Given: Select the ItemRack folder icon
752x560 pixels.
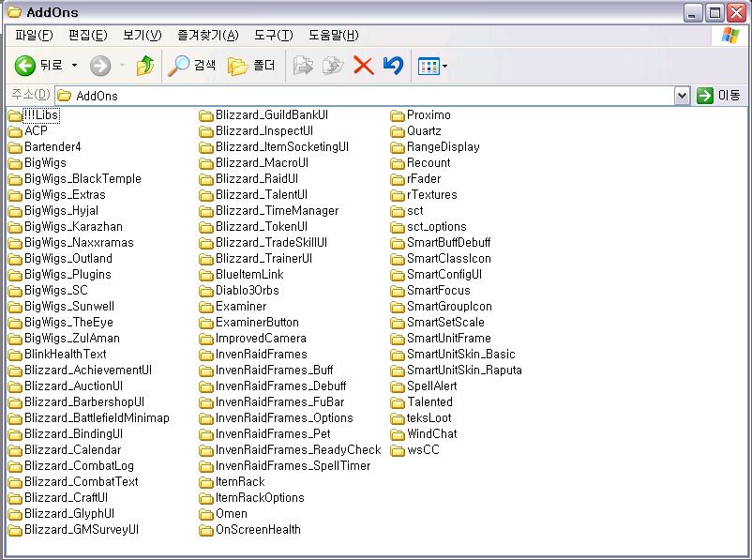Looking at the screenshot, I should (206, 482).
